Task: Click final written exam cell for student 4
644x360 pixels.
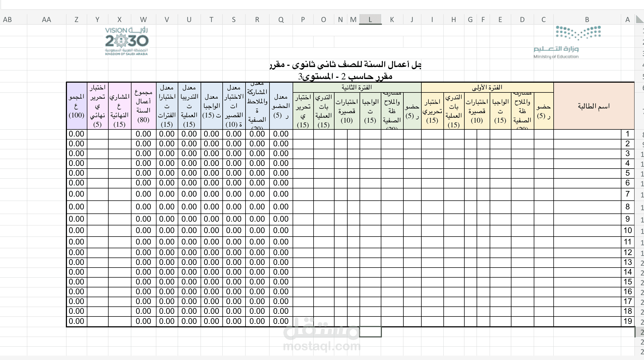Action: 97,163
